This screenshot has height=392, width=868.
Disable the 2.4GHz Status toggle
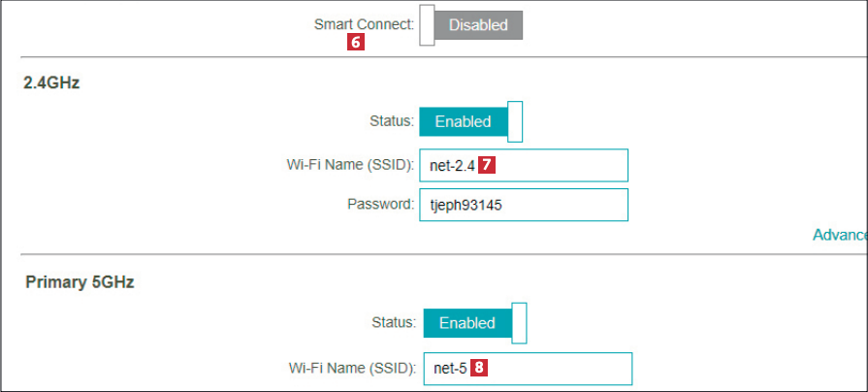[x=470, y=121]
